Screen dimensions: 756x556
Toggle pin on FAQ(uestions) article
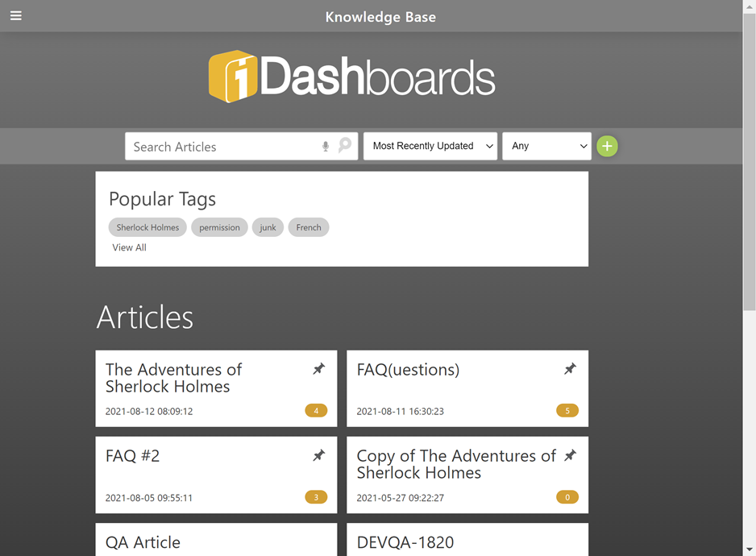[570, 369]
